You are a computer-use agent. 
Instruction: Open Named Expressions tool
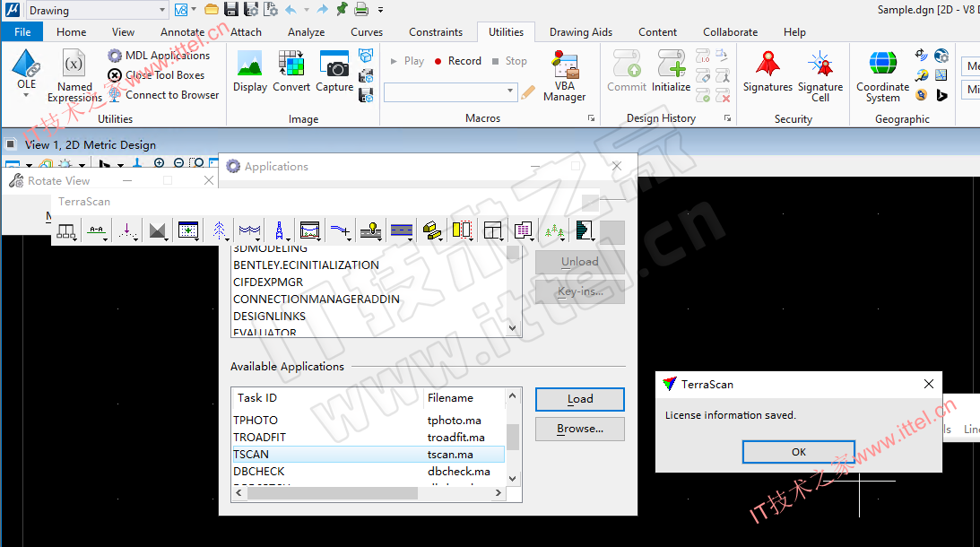tap(74, 75)
